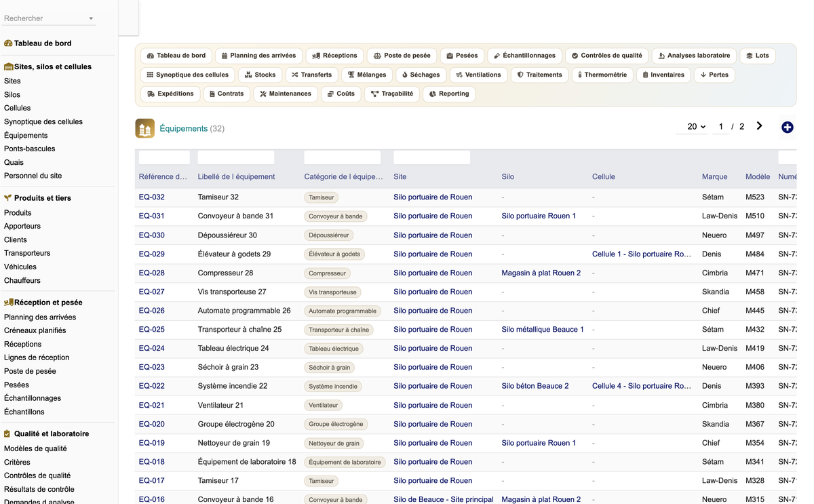Open Silo portuaire de Rouen in EQ-030 row
The image size is (814, 504).
[433, 235]
